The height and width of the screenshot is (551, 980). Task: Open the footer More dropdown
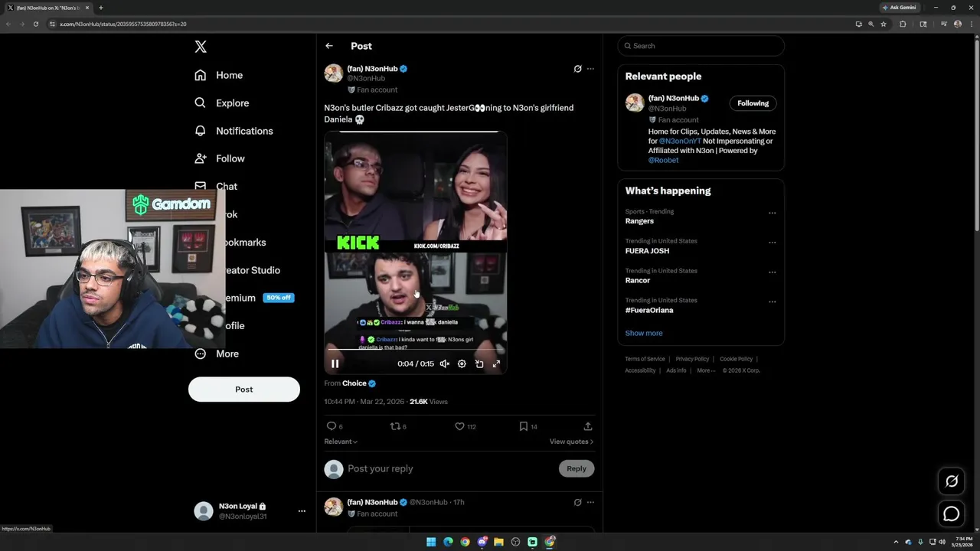706,370
